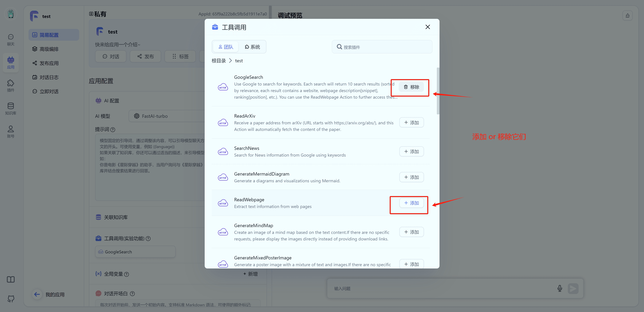This screenshot has width=644, height=312.
Task: Add the SearchNews tool
Action: 411,152
